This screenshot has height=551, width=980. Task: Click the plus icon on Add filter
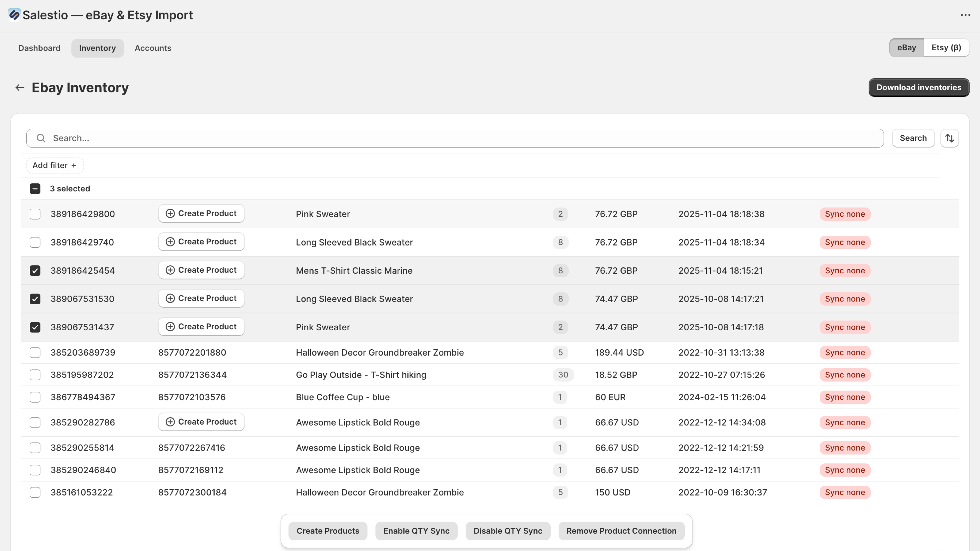(74, 166)
